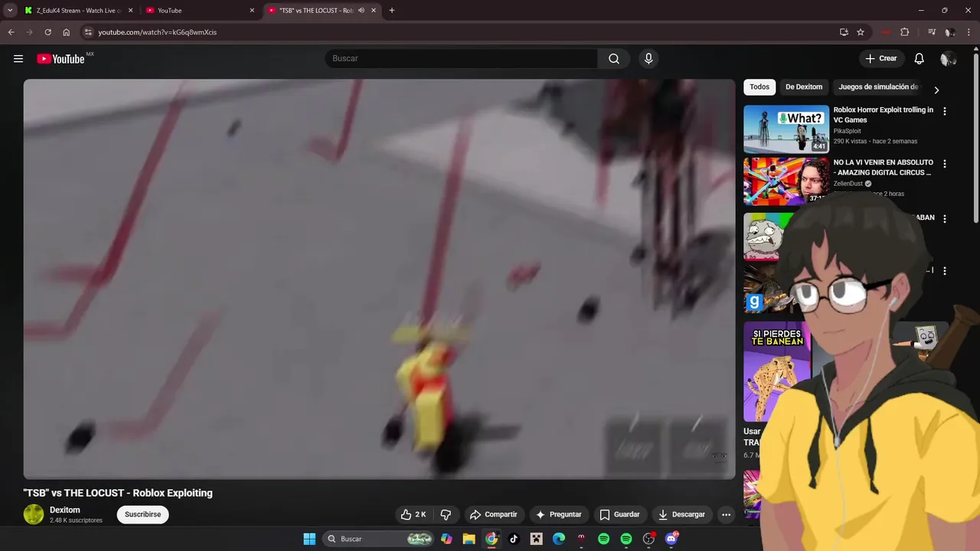Close the plain YouTube tab
This screenshot has width=980, height=551.
[252, 11]
